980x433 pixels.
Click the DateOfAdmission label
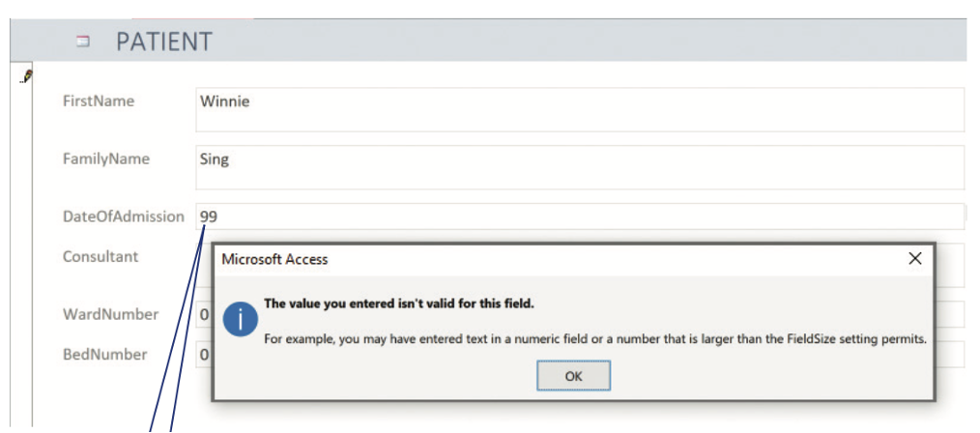pos(124,216)
